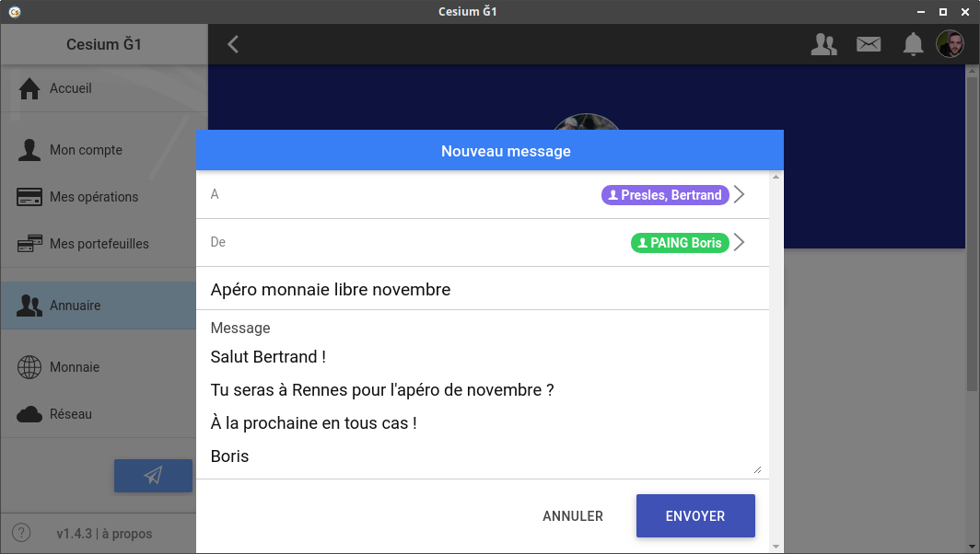This screenshot has height=554, width=980.
Task: Open the Accueil home menu item
Action: coord(104,88)
